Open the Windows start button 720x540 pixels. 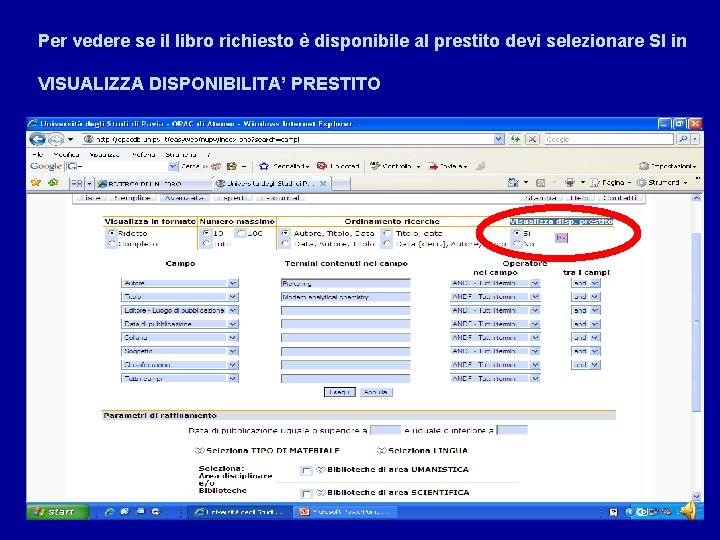click(57, 512)
